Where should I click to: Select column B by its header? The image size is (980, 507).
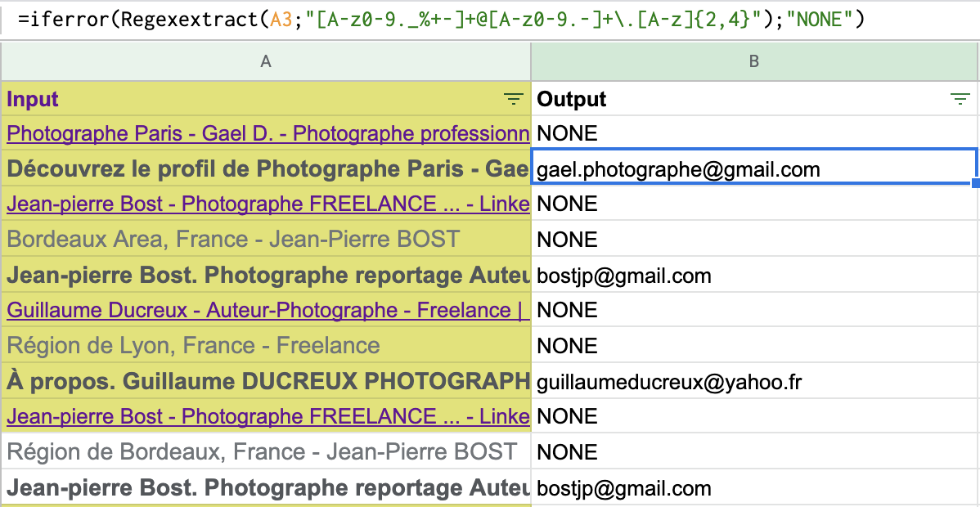[754, 61]
